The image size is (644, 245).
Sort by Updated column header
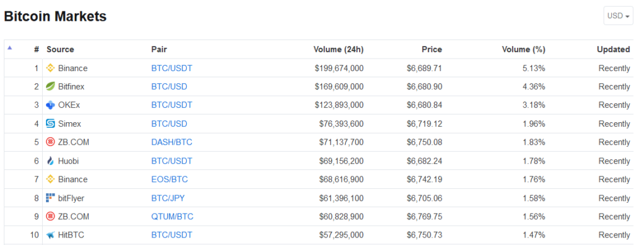click(613, 49)
